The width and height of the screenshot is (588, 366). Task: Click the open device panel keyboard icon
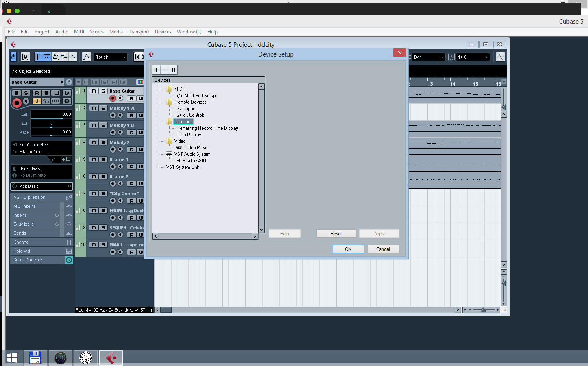(68, 159)
